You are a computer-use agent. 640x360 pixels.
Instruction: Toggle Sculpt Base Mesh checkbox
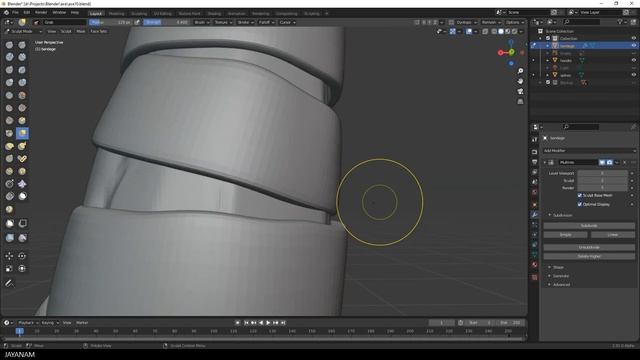pos(580,196)
